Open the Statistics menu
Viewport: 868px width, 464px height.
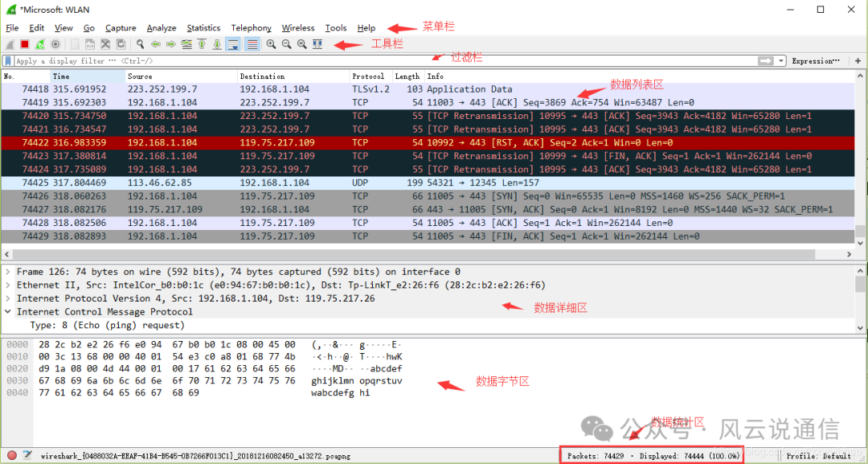coord(203,27)
